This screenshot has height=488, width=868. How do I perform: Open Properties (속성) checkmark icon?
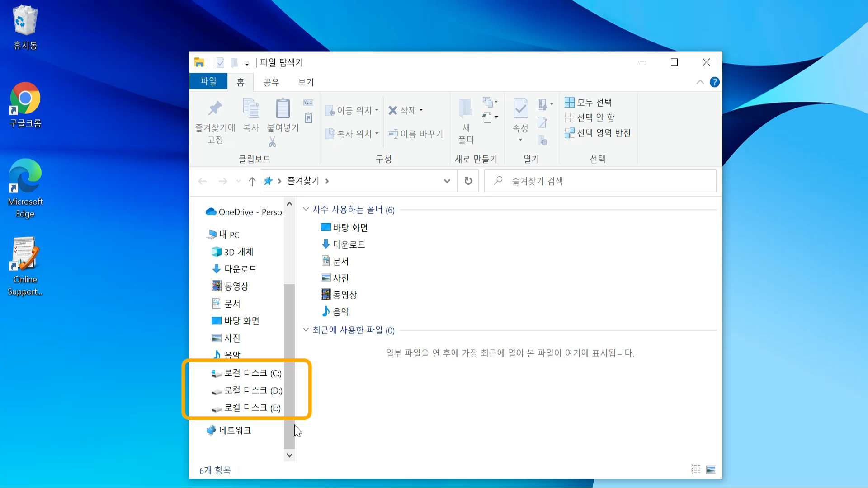pos(520,109)
